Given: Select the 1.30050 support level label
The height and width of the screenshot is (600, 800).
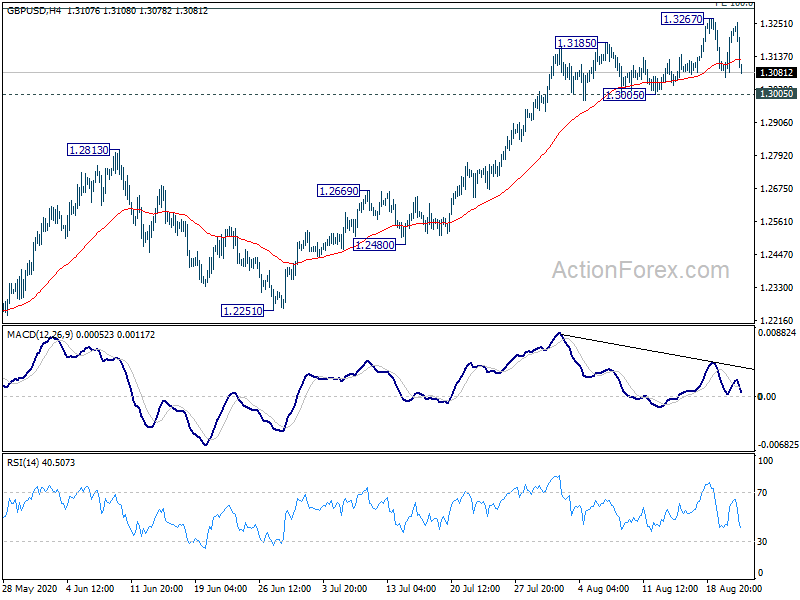Looking at the screenshot, I should pos(624,94).
